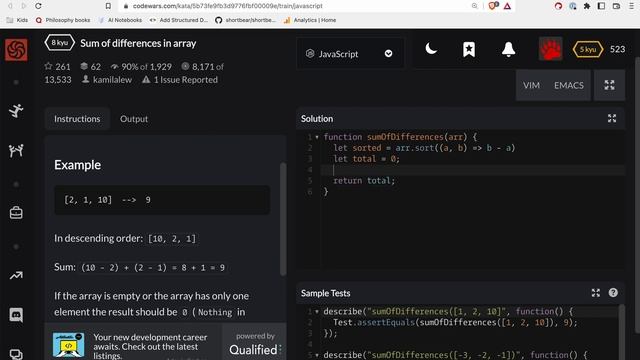This screenshot has height=360, width=640.
Task: Click the '[2, 1, 10] --> 9' example code
Action: 107,200
